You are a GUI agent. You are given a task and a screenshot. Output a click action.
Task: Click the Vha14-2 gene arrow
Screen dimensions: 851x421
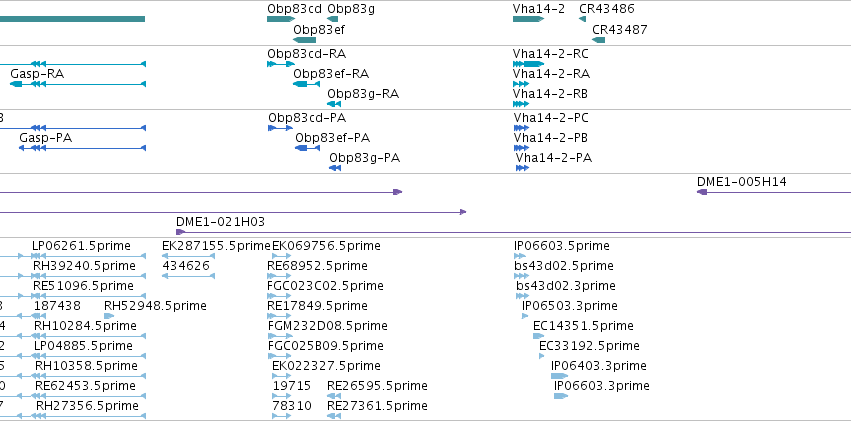pos(528,19)
